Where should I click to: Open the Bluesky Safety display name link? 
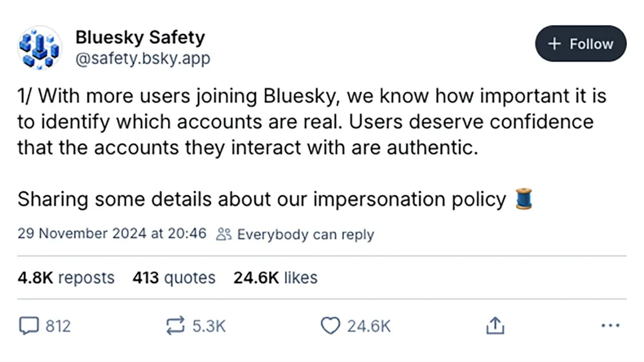[x=139, y=37]
